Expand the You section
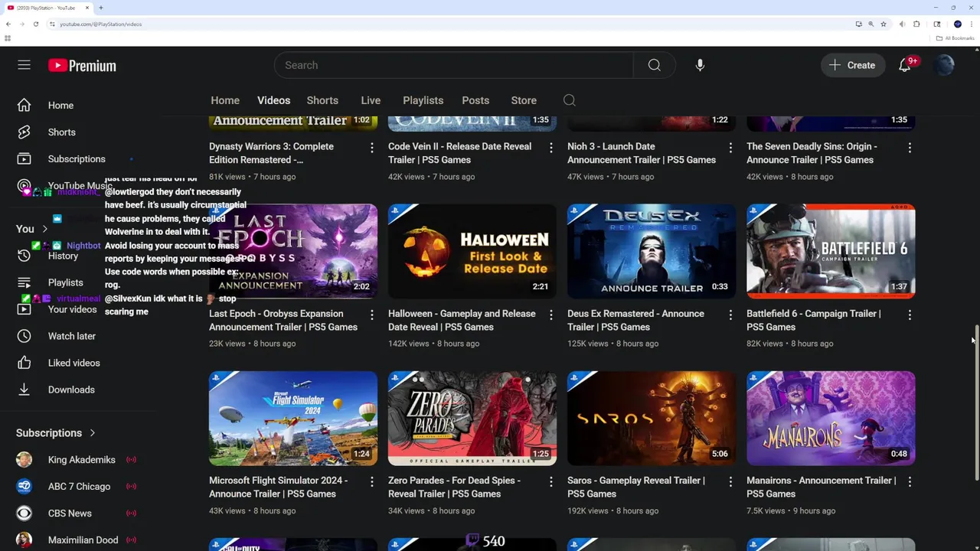 (x=32, y=229)
